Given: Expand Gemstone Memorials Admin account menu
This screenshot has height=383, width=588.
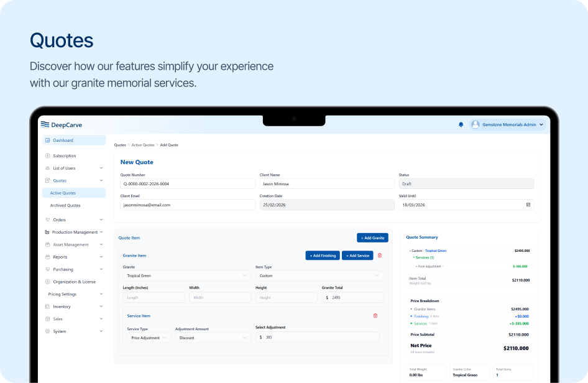Looking at the screenshot, I should pos(541,124).
